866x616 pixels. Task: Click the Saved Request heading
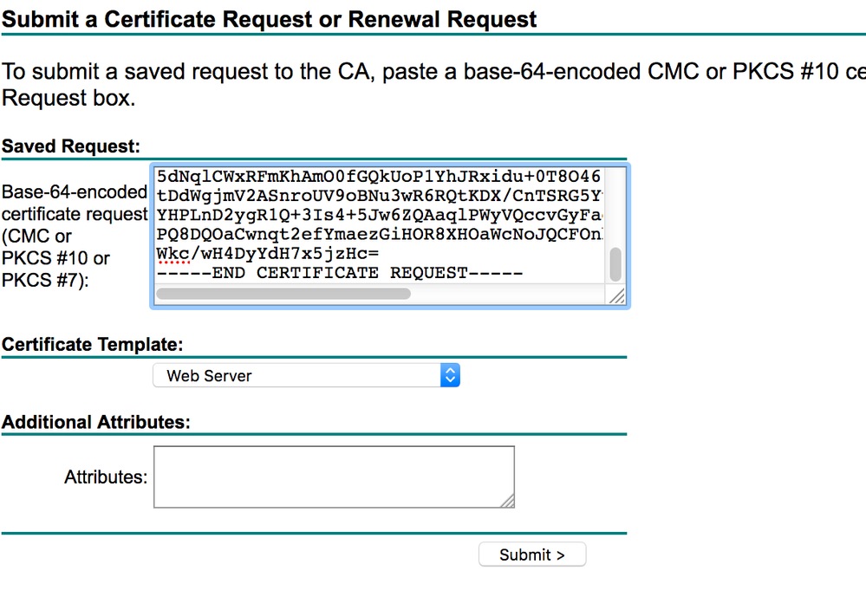pyautogui.click(x=71, y=146)
